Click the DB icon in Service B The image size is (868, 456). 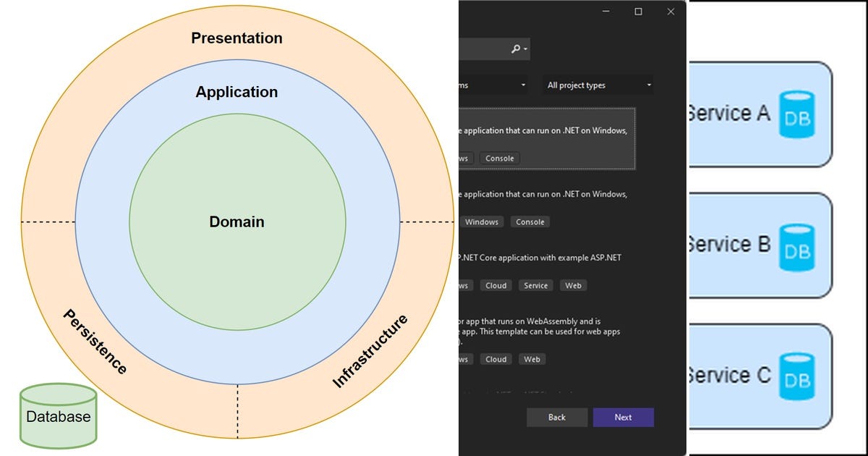[x=797, y=244]
